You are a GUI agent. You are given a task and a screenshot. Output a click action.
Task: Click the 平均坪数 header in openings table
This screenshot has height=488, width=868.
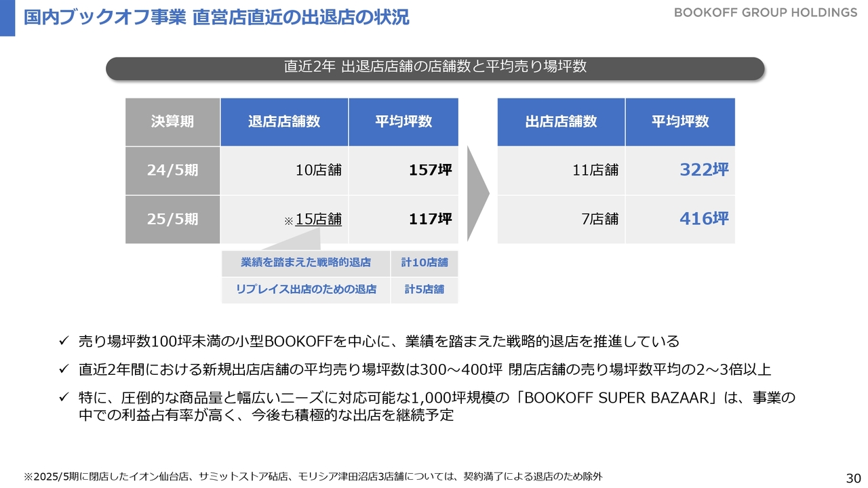[680, 122]
